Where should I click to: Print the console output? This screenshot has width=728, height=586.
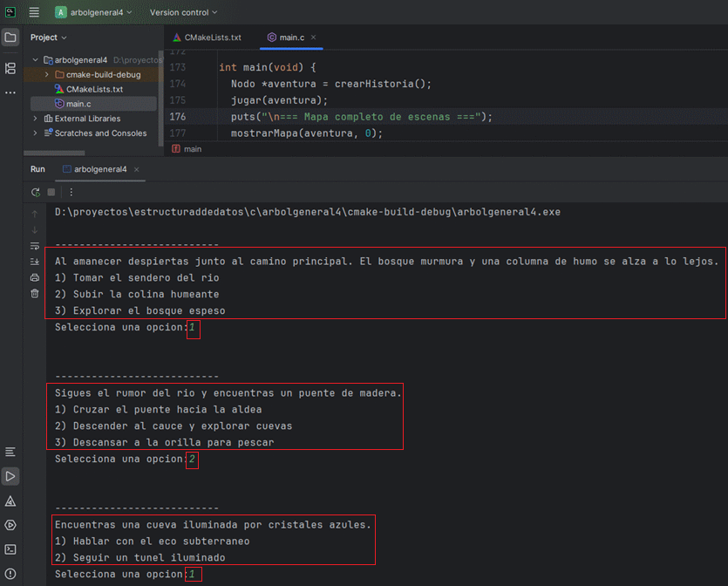(x=35, y=278)
